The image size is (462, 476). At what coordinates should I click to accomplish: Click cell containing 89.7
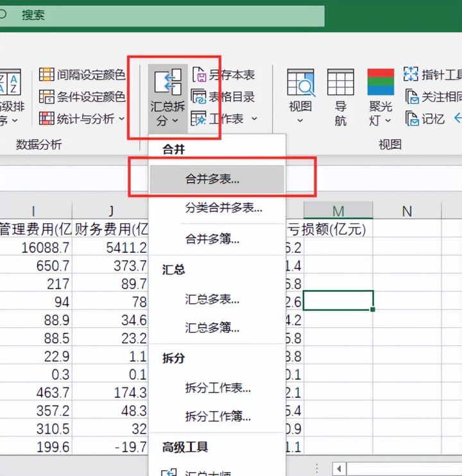pyautogui.click(x=110, y=284)
